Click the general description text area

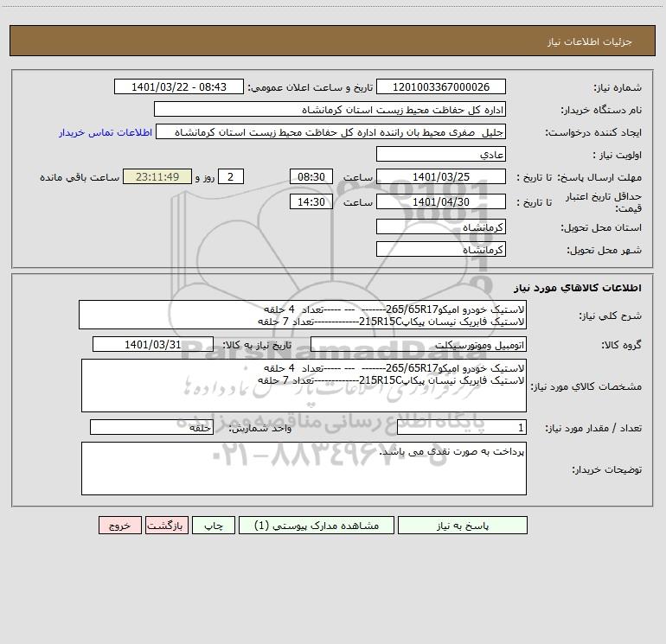pos(303,315)
